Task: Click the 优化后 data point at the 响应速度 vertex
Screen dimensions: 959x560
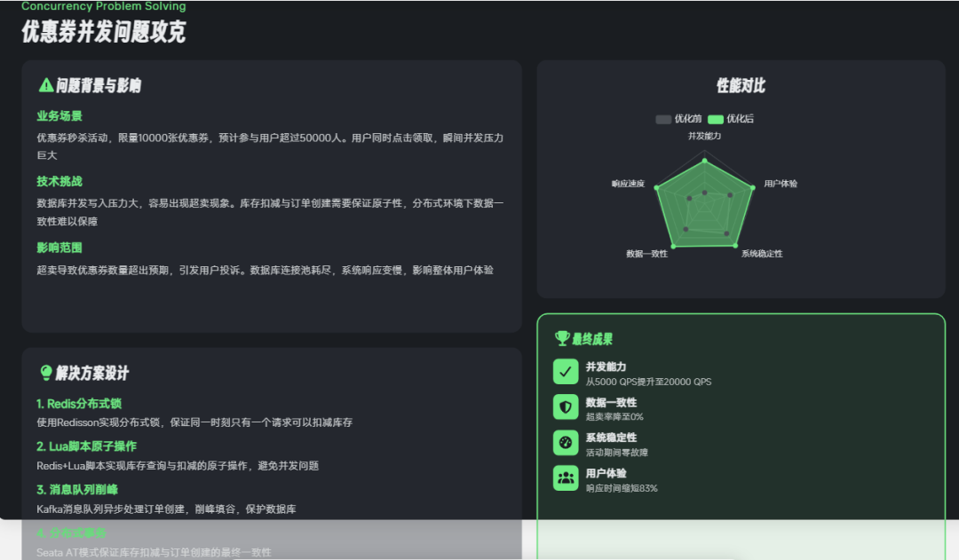Action: click(657, 187)
